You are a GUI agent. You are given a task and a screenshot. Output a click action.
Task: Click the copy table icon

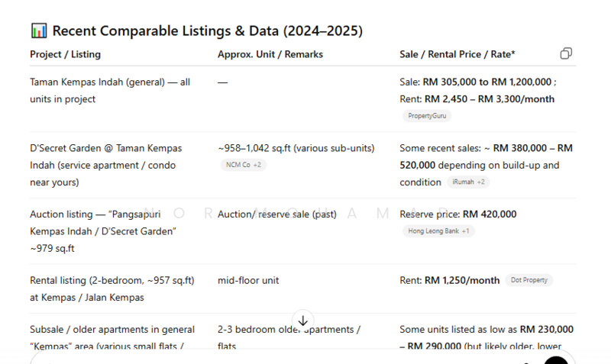[x=566, y=53]
